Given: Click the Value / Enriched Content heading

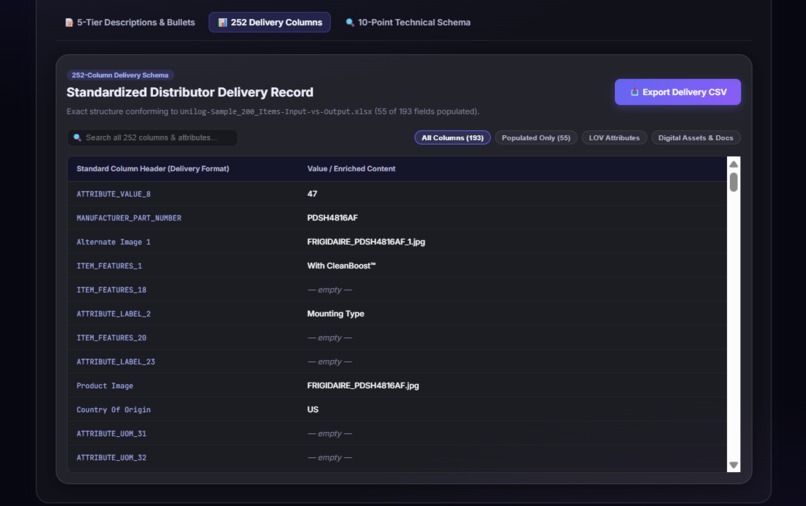Looking at the screenshot, I should 351,169.
